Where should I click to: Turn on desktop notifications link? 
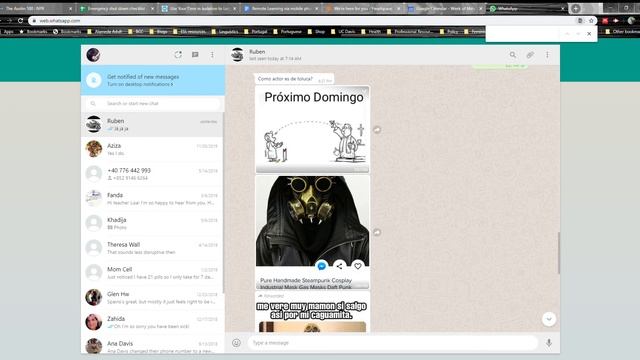click(x=140, y=84)
